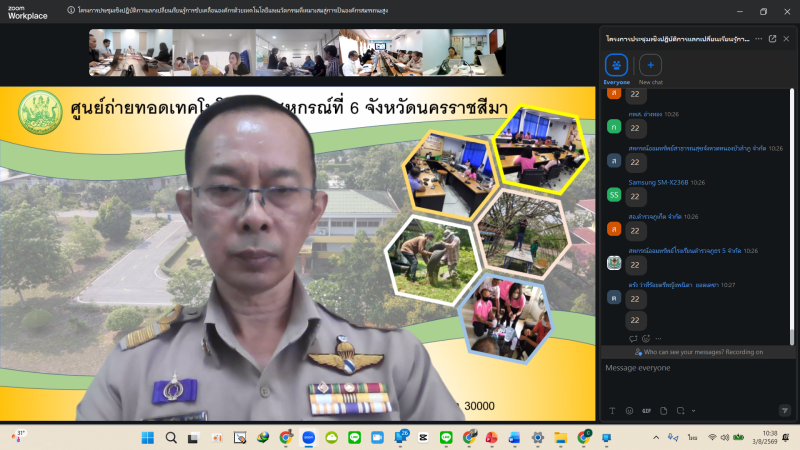This screenshot has height=450, width=800.
Task: Click the 22 message from Samsung SM-X236B
Action: [x=635, y=196]
